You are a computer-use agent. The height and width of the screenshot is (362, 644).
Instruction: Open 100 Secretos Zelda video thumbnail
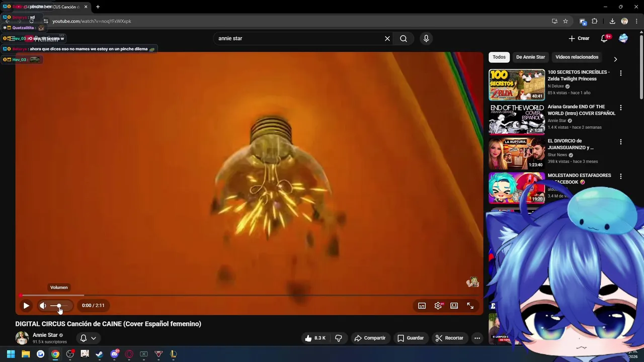click(x=517, y=85)
